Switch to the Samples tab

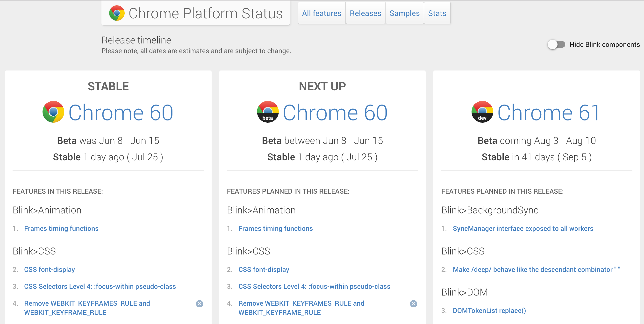405,13
